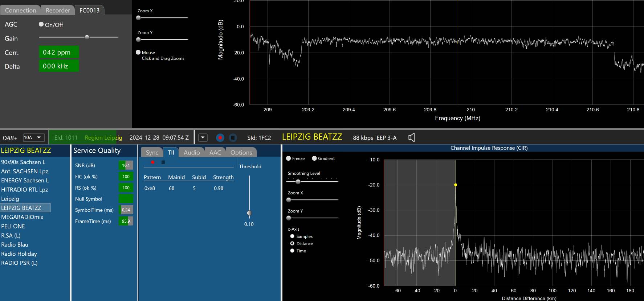
Task: Click the Corr. 042 ppm field
Action: (x=59, y=52)
